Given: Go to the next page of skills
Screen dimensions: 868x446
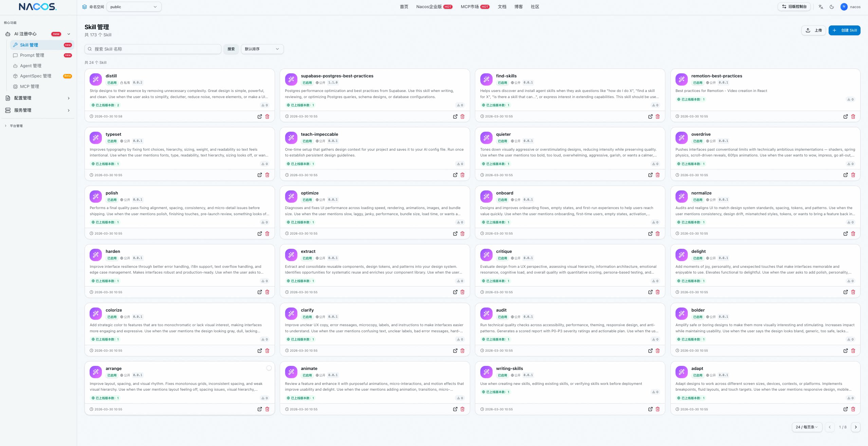Looking at the screenshot, I should [x=855, y=427].
